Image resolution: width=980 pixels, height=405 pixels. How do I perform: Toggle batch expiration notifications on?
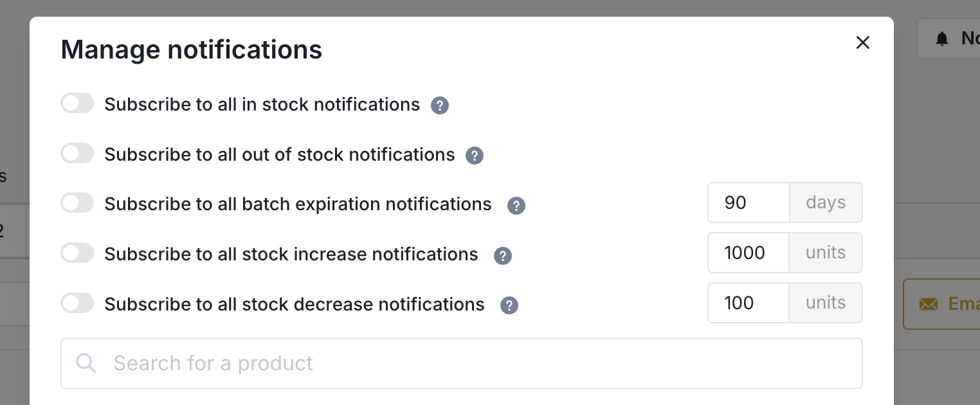[77, 203]
